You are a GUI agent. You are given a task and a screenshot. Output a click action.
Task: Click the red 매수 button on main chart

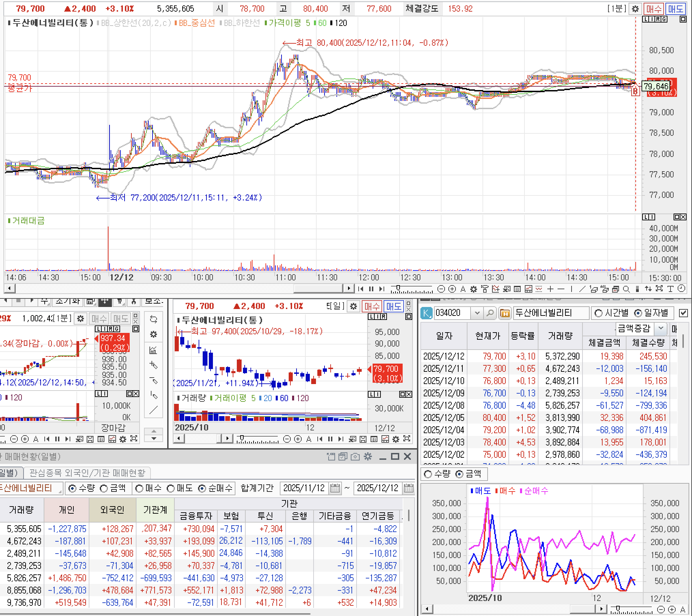point(653,9)
